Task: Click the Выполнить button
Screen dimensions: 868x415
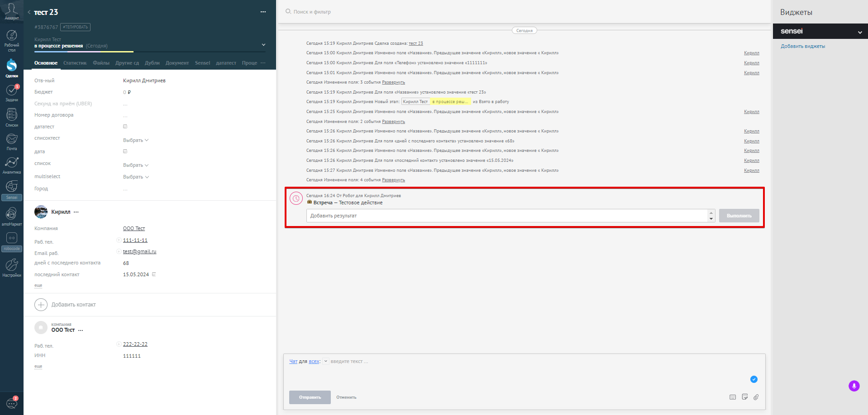Action: click(739, 216)
